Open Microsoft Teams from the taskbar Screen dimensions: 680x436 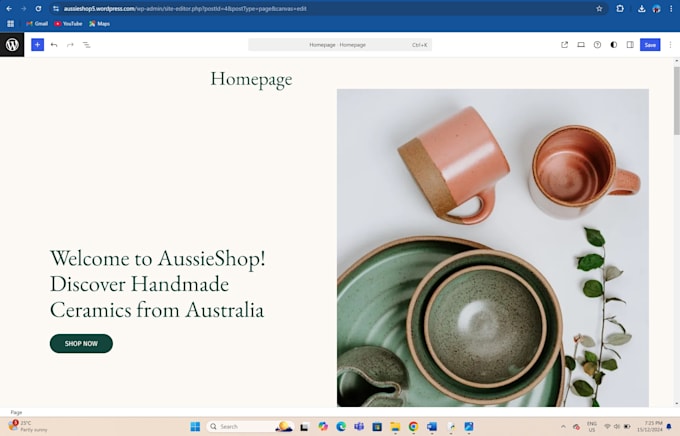(x=359, y=426)
